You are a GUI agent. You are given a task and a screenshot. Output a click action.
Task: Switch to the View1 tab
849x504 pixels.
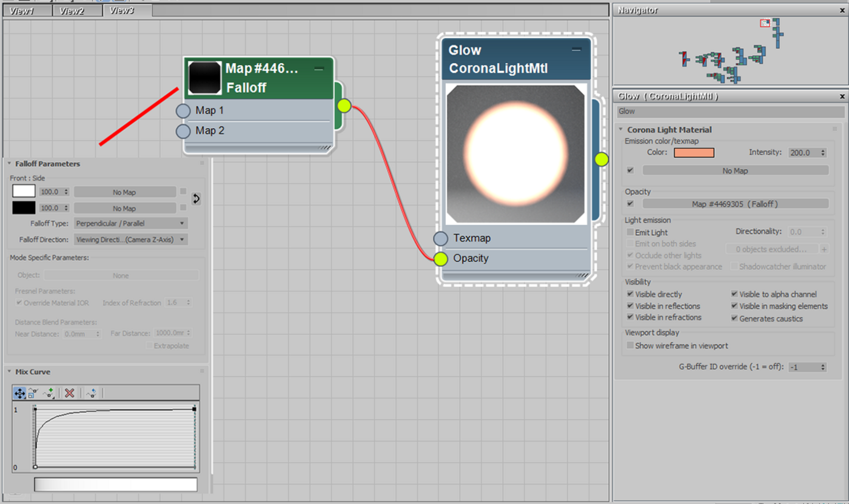[x=27, y=10]
